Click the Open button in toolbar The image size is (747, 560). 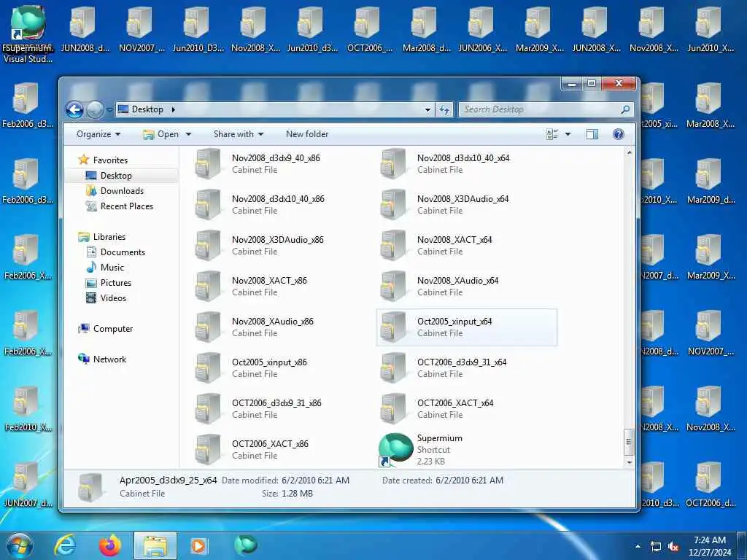click(x=161, y=134)
